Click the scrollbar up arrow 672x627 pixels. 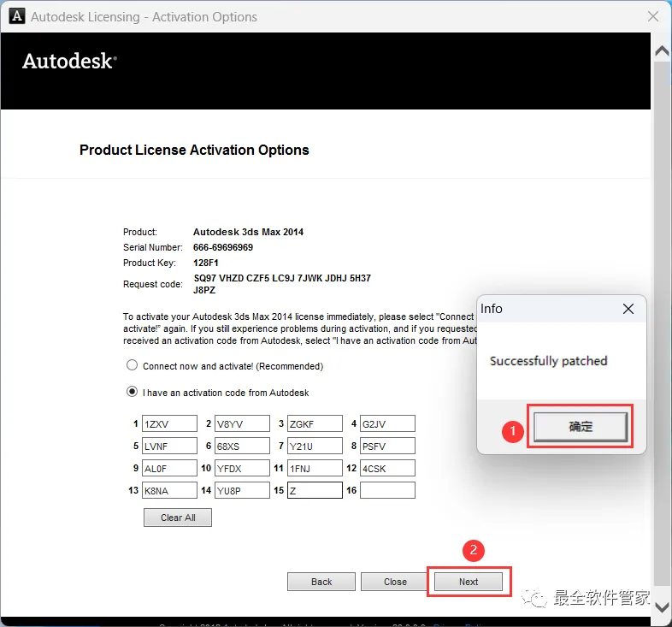662,51
